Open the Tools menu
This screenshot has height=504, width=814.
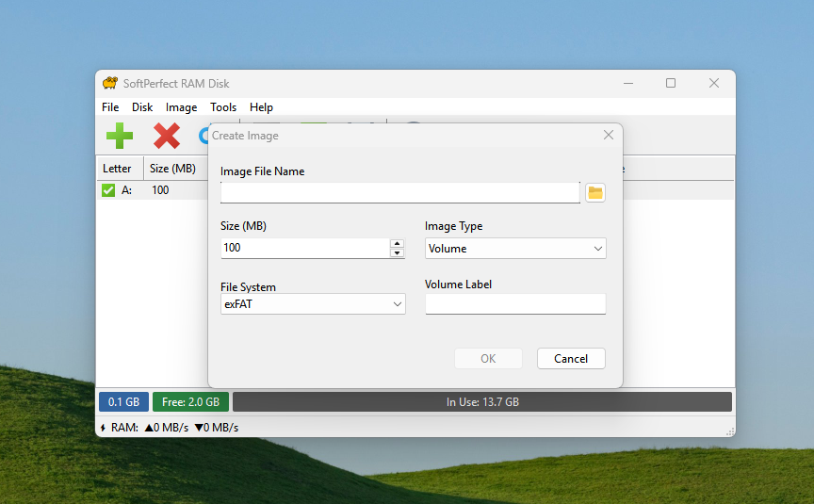coord(223,107)
